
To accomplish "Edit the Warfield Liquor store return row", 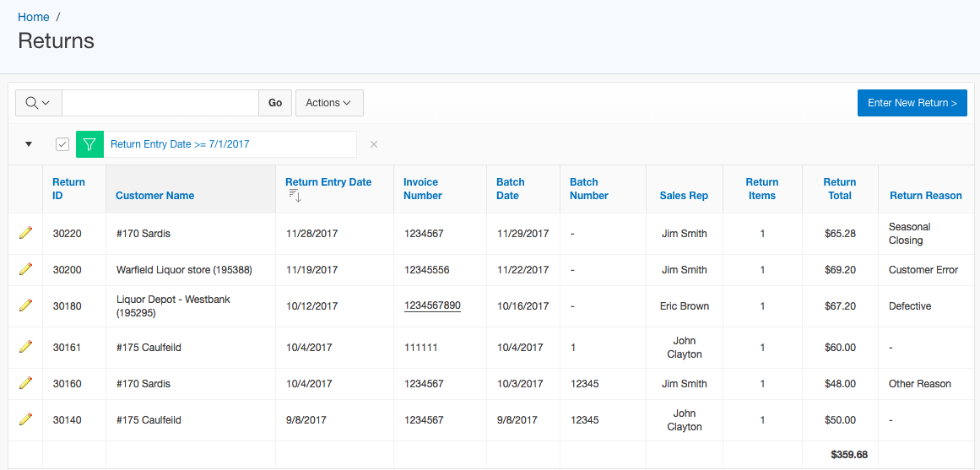I will pos(25,269).
